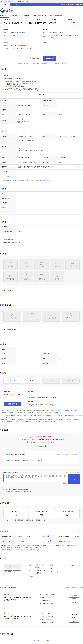This screenshot has height=644, width=83.
Task: Click the 모성보호시설 welfare icon
Action: [x=41, y=277]
